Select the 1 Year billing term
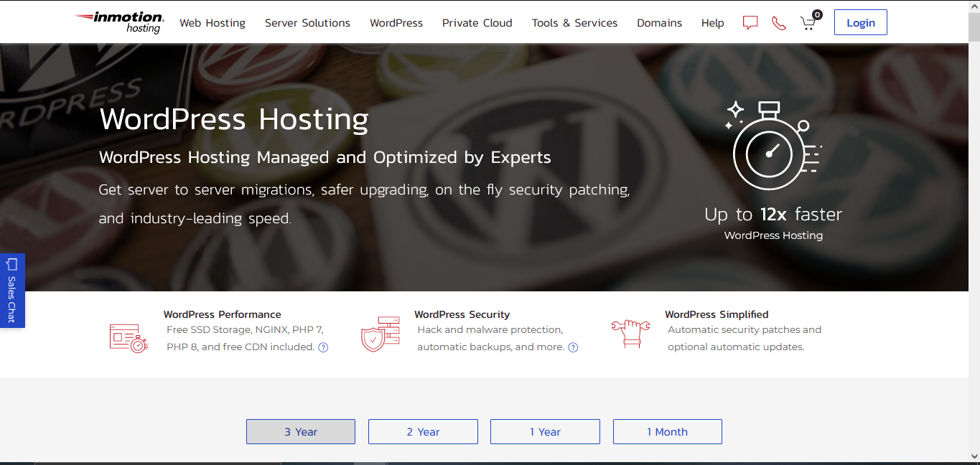This screenshot has width=980, height=465. coord(545,431)
